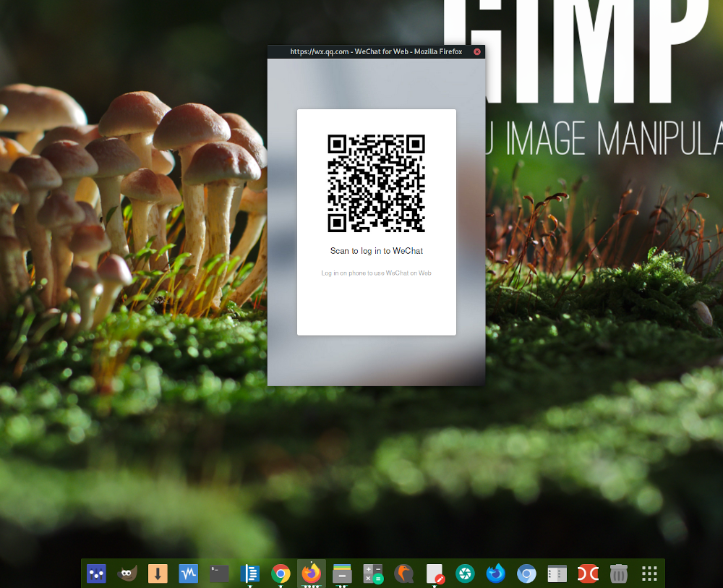Open the Chromium browser icon in dock
This screenshot has width=723, height=588.
pyautogui.click(x=526, y=574)
